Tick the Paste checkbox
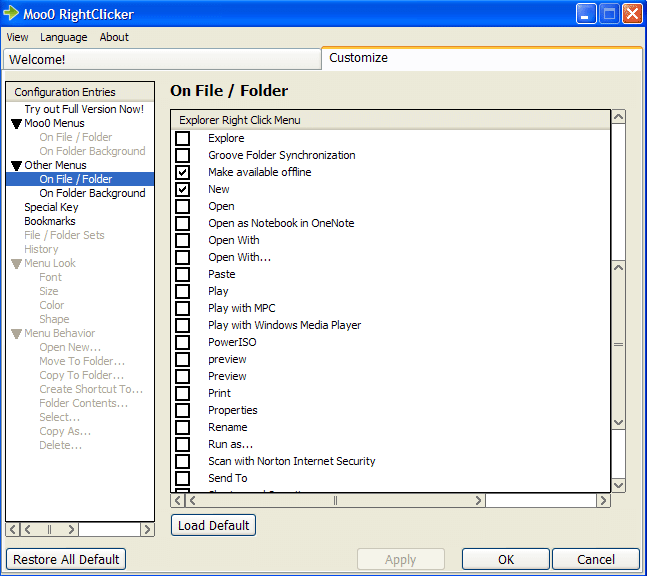Image resolution: width=647 pixels, height=576 pixels. (183, 274)
